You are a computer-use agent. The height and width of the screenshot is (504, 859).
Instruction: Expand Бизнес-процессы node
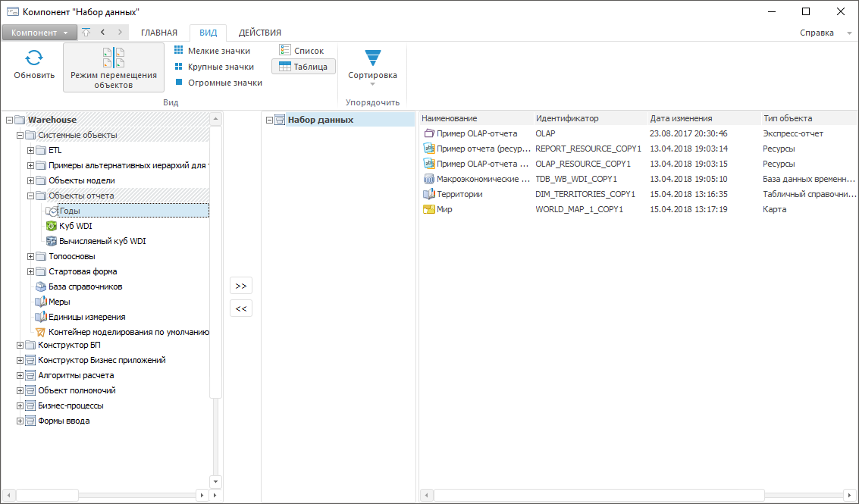point(20,406)
